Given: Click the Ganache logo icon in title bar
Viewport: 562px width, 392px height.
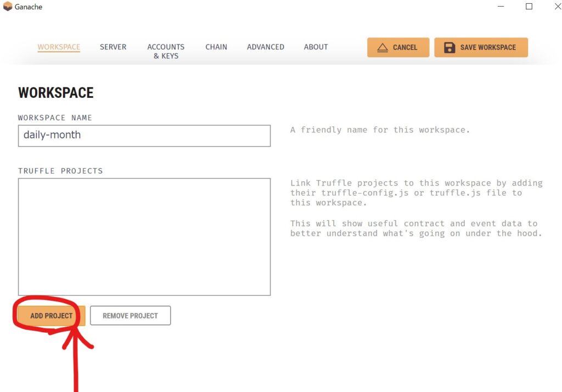Looking at the screenshot, I should [x=8, y=7].
